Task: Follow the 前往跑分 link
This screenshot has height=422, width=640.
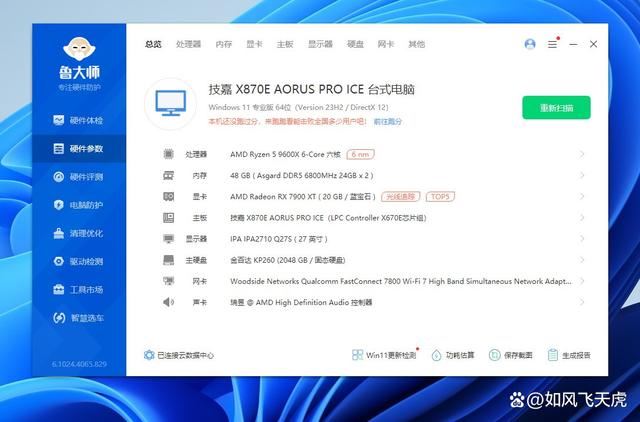Action: (388, 121)
